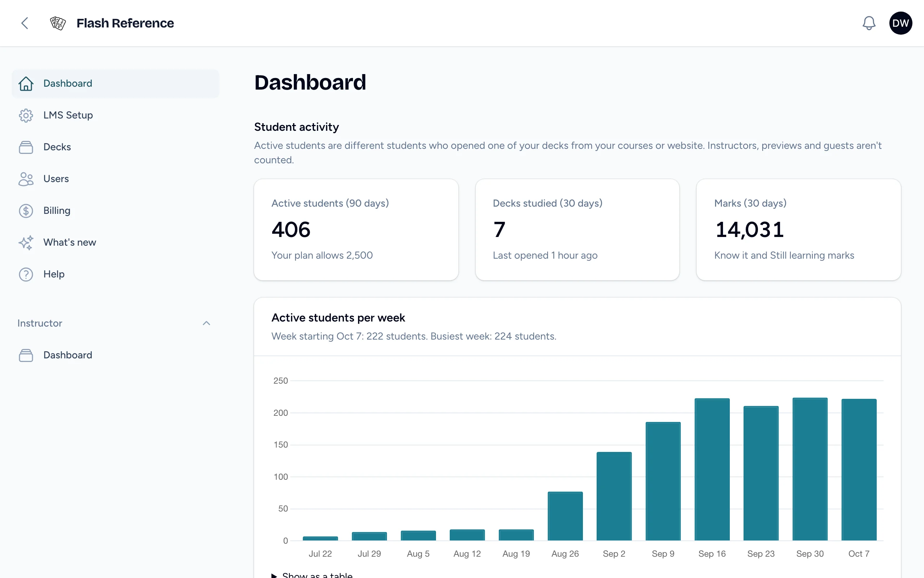Viewport: 924px width, 578px height.
Task: Click the Aug 26 bar in the chart
Action: pos(565,516)
